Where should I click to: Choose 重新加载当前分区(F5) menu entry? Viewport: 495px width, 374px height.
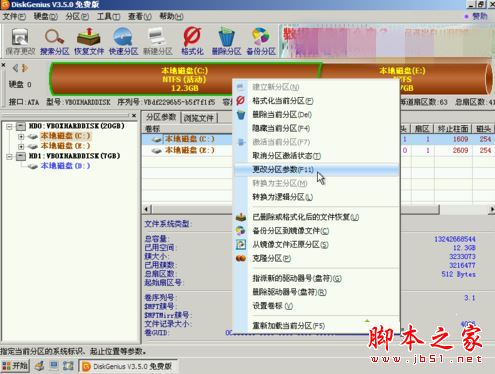point(288,326)
